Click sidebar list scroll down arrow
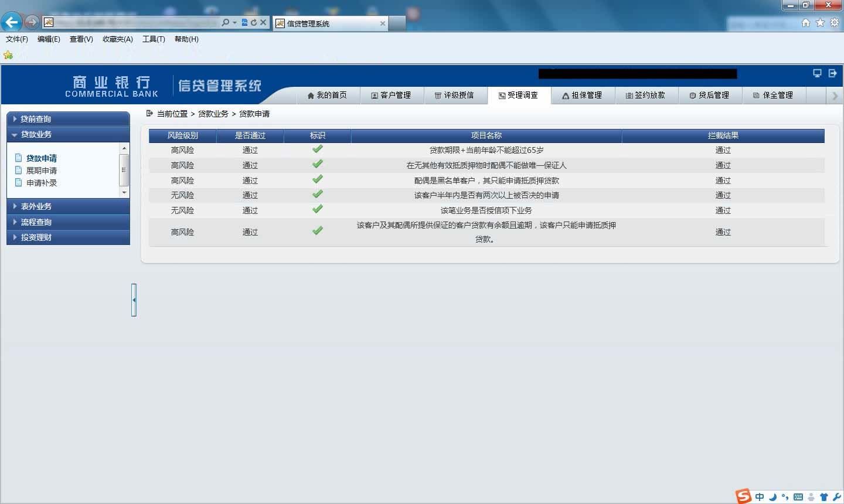 124,192
